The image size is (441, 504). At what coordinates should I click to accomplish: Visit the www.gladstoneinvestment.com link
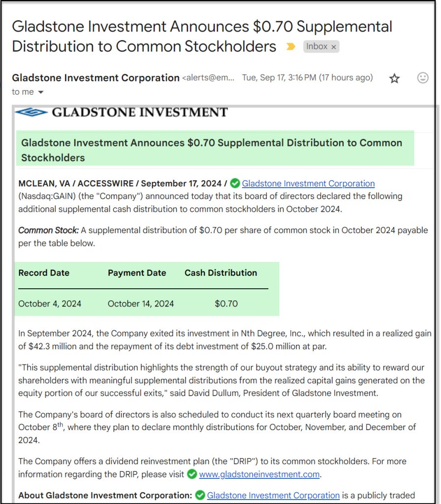(259, 474)
